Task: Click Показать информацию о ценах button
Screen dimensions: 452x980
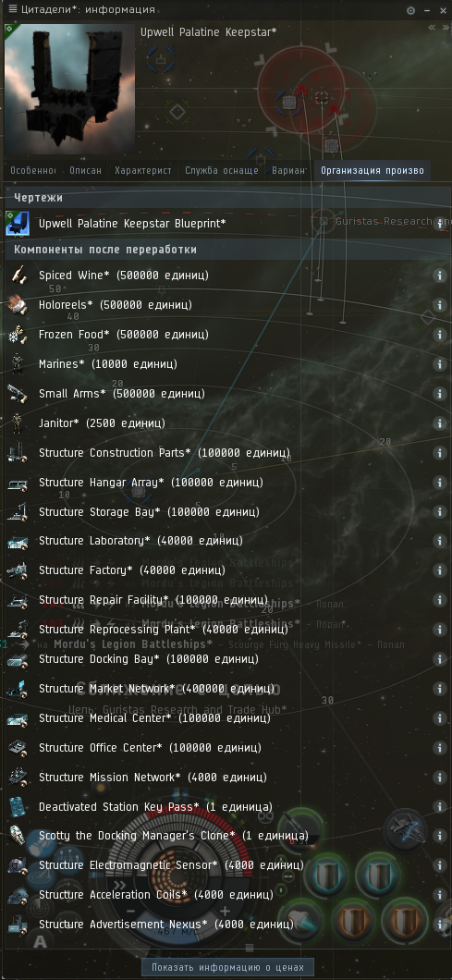Action: tap(227, 967)
